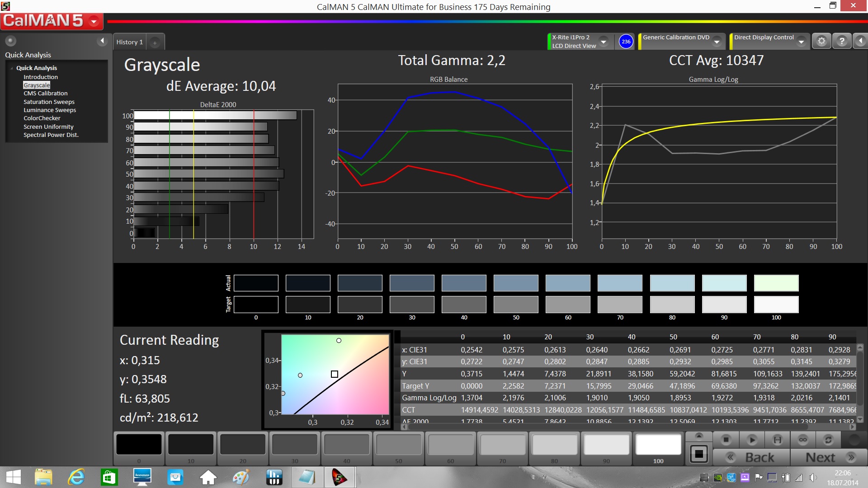
Task: Collapse the Quick Analysis side panel
Action: [102, 41]
